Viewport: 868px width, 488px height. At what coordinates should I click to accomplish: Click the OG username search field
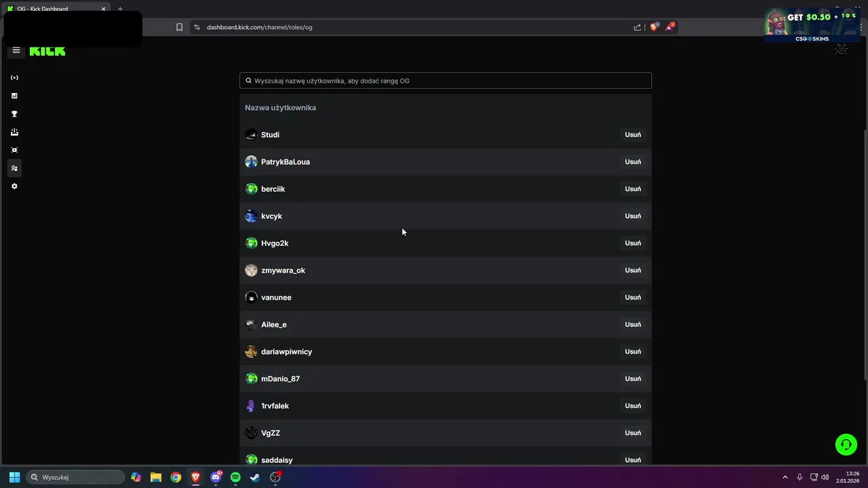pos(446,81)
